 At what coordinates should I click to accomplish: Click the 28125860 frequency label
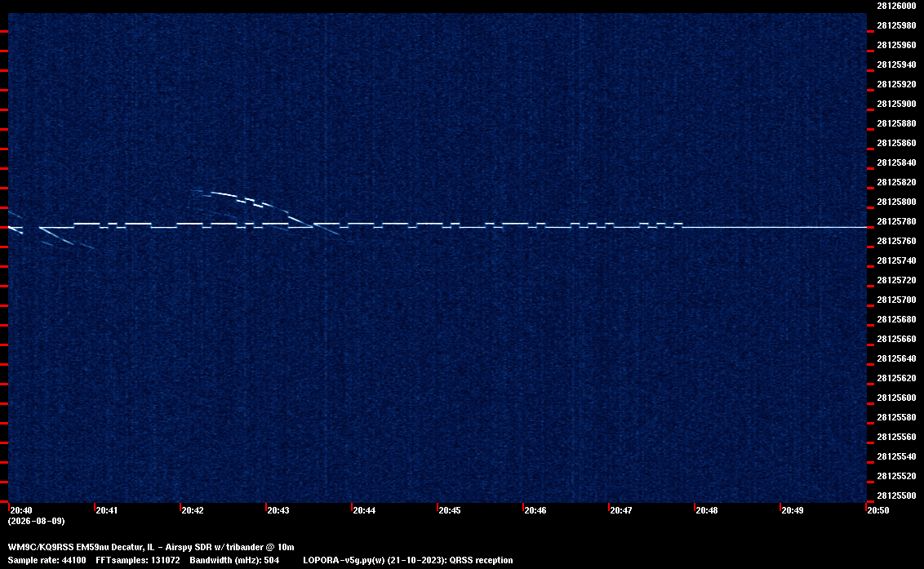tap(896, 143)
